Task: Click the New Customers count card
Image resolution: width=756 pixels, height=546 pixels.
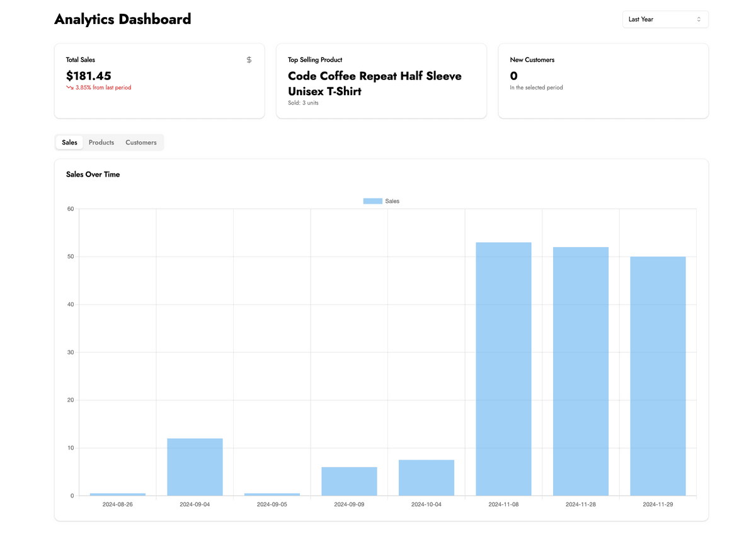Action: (x=603, y=80)
